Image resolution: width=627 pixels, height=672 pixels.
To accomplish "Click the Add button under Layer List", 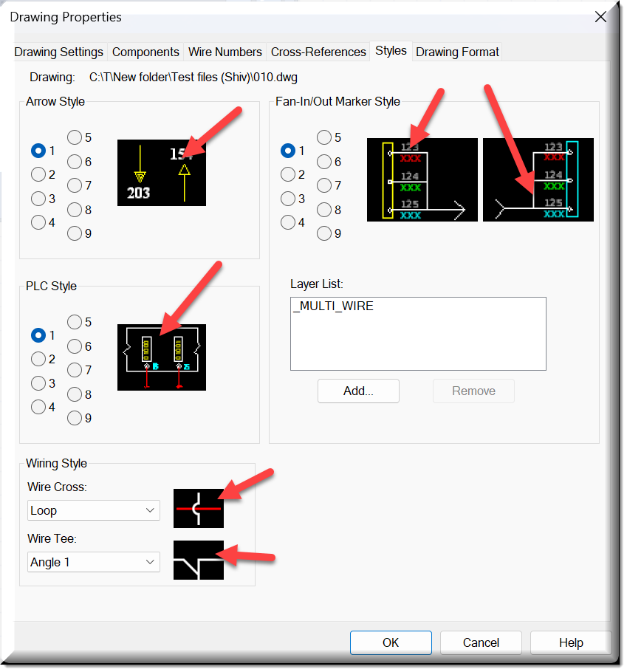I will [358, 391].
